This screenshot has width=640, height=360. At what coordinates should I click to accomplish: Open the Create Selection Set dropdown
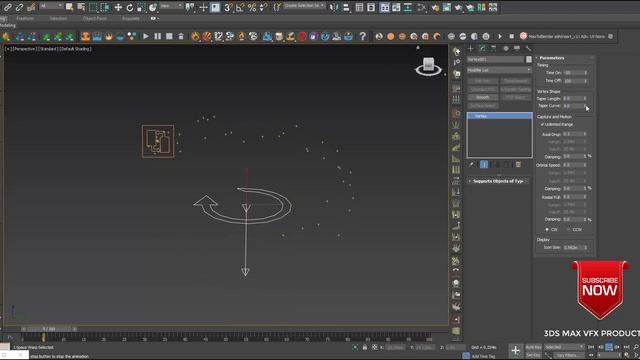click(304, 6)
